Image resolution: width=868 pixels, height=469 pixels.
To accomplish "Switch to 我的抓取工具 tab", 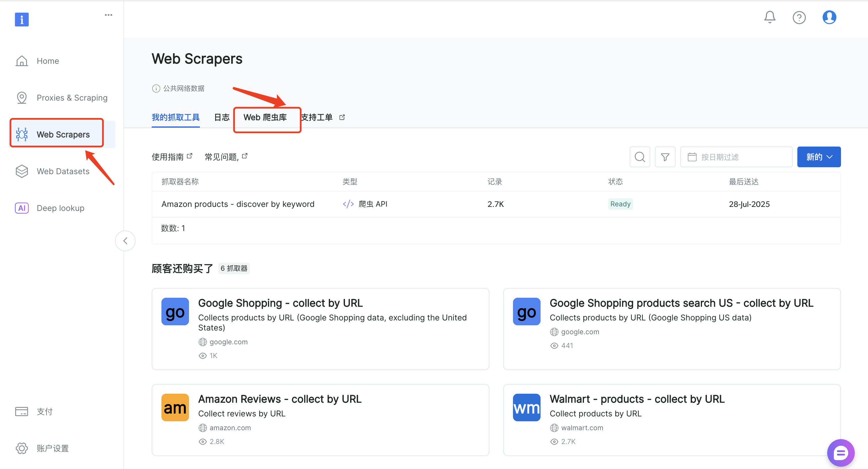I will 175,117.
